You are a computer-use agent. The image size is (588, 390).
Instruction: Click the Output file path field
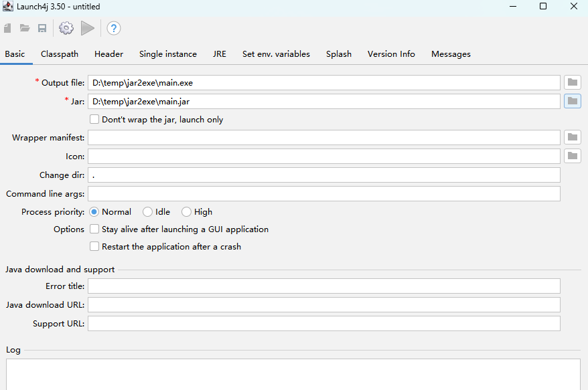coord(324,82)
